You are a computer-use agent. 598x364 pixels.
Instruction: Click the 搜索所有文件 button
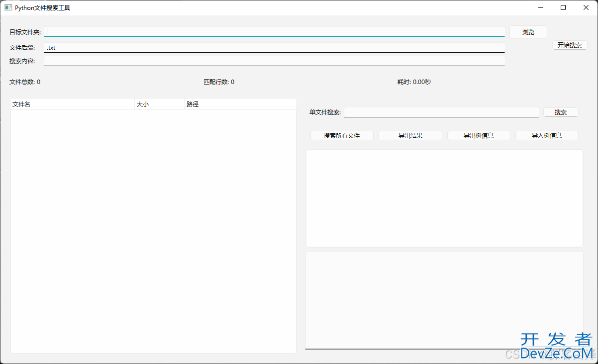[342, 136]
